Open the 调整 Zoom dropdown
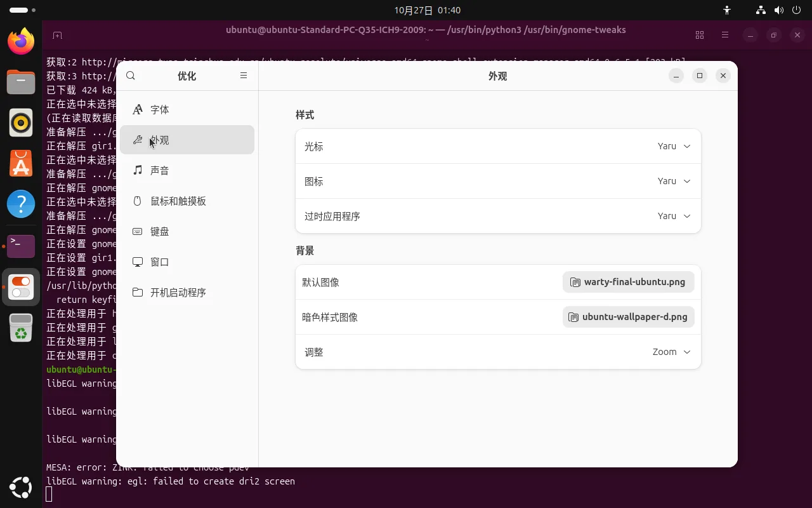The width and height of the screenshot is (812, 508). [498, 352]
